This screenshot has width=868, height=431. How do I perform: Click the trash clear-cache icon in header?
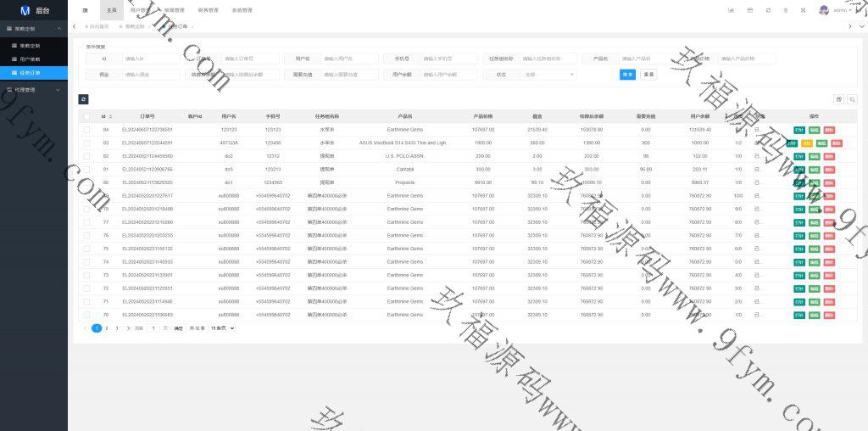point(786,10)
